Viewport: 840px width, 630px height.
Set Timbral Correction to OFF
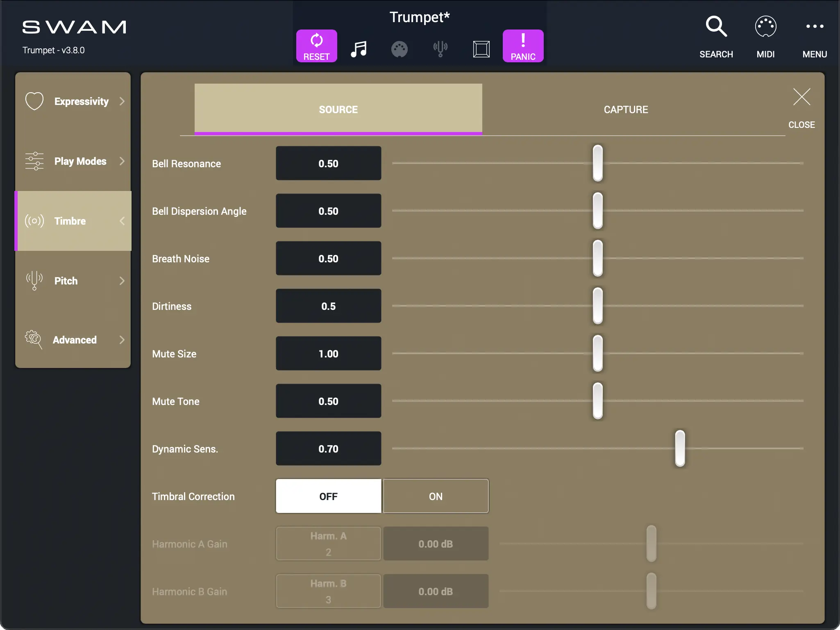tap(328, 496)
